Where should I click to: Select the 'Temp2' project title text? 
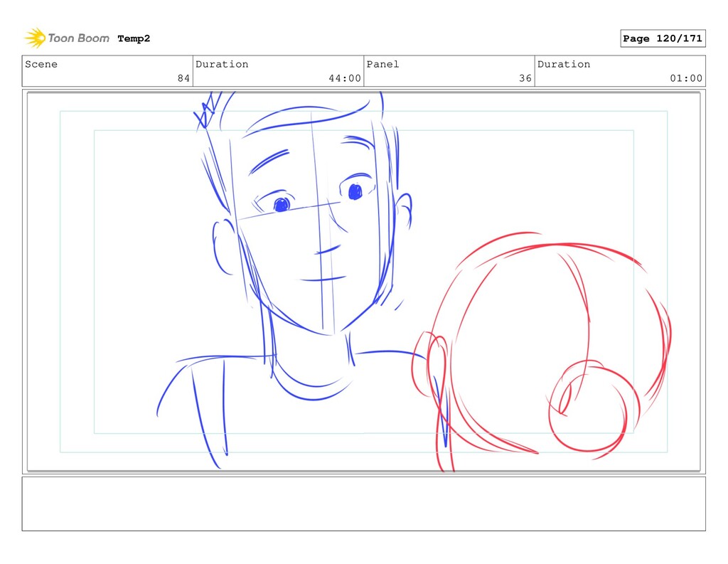[134, 38]
